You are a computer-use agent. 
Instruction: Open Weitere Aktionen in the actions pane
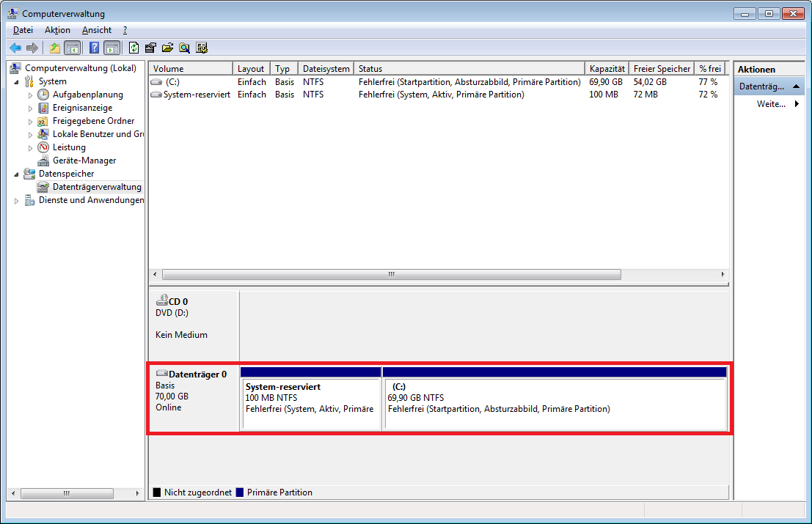[x=771, y=104]
